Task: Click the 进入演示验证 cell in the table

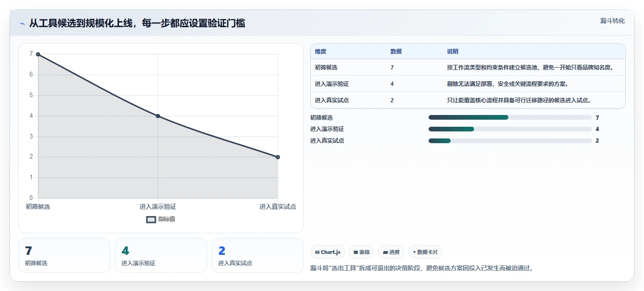Action: click(332, 84)
